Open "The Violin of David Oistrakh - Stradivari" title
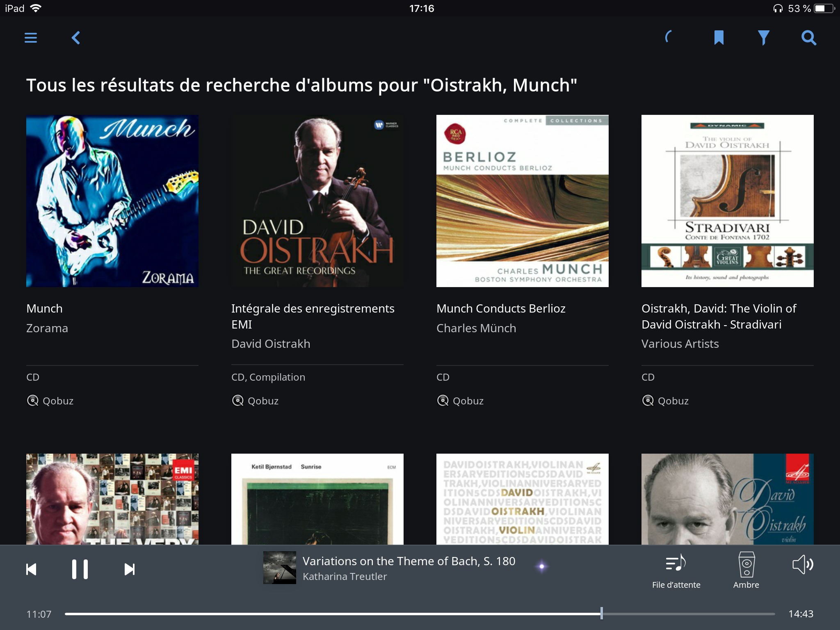 719,316
